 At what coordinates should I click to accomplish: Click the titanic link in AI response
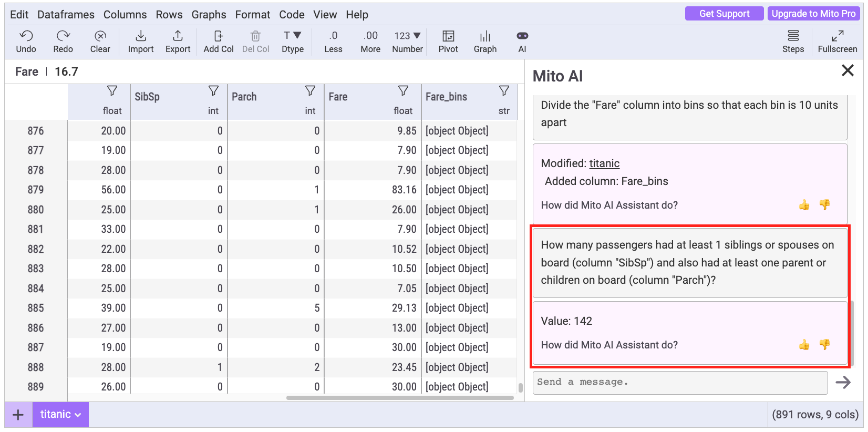[604, 163]
